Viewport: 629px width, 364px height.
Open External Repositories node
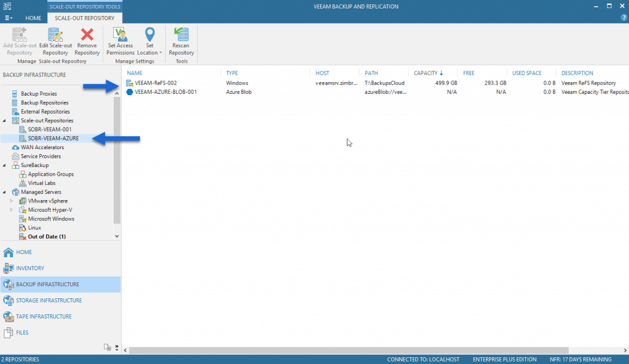45,112
